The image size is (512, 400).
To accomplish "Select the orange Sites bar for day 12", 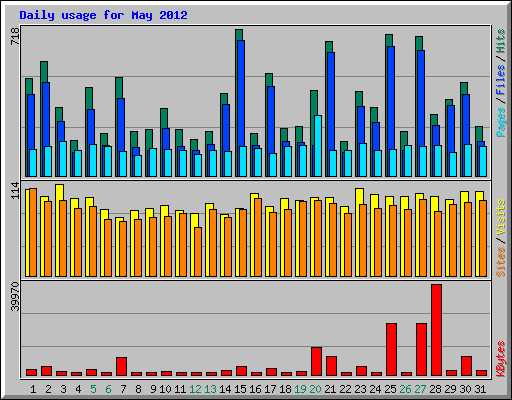I will [x=198, y=252].
